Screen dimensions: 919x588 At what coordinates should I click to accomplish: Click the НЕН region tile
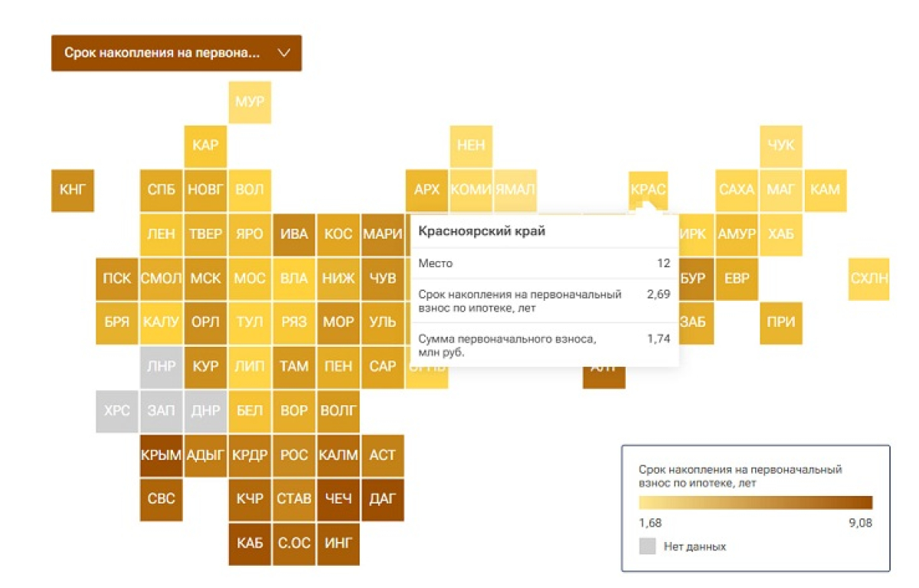pos(470,145)
